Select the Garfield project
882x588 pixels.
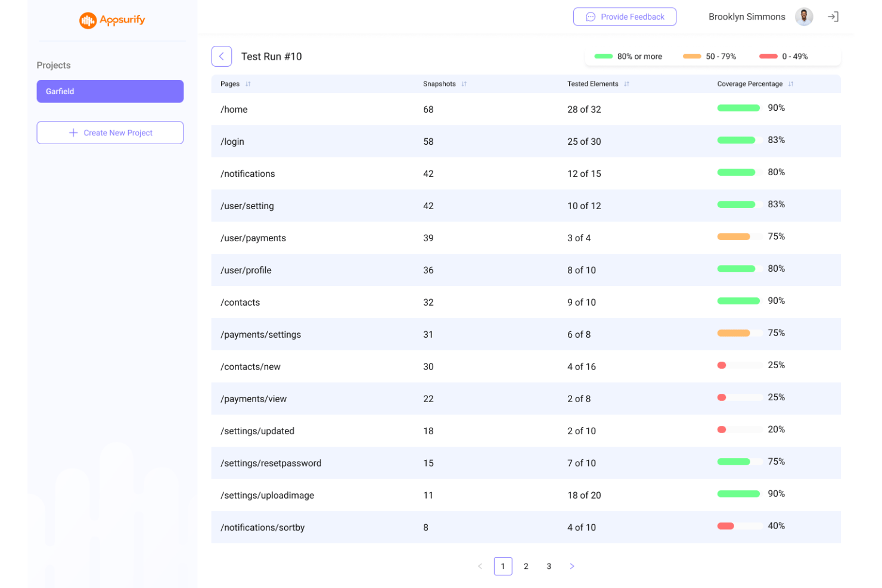point(110,91)
